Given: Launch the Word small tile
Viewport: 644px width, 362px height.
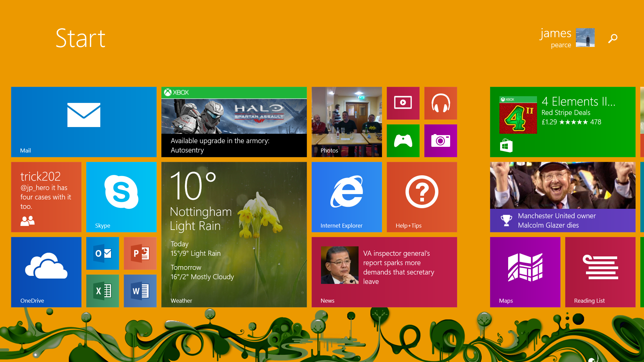Looking at the screenshot, I should click(x=140, y=291).
